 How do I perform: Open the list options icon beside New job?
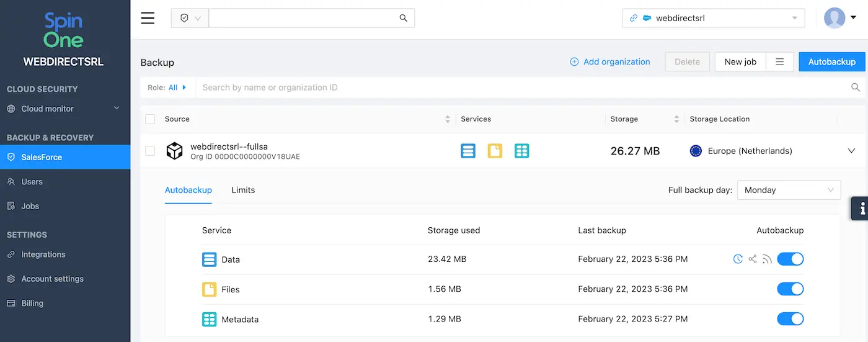pyautogui.click(x=780, y=61)
